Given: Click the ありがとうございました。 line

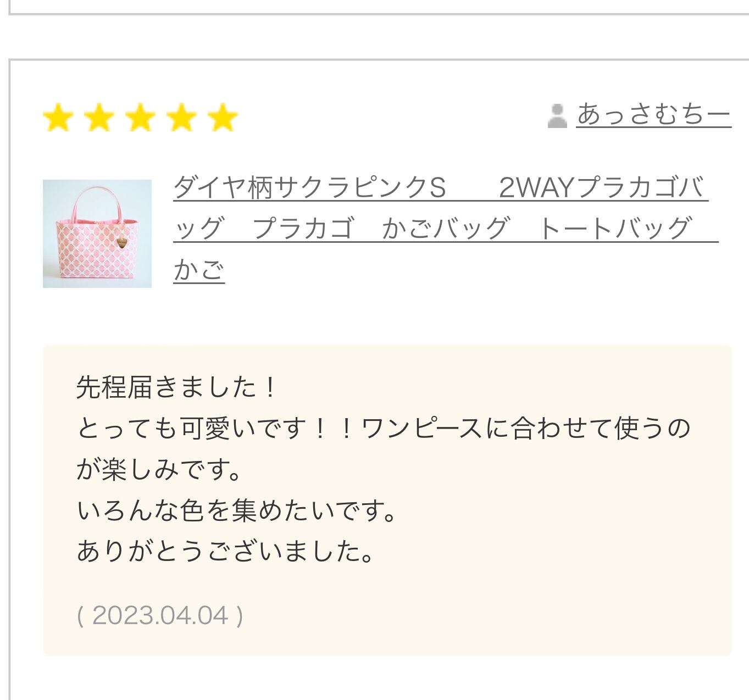Looking at the screenshot, I should click(x=226, y=551).
